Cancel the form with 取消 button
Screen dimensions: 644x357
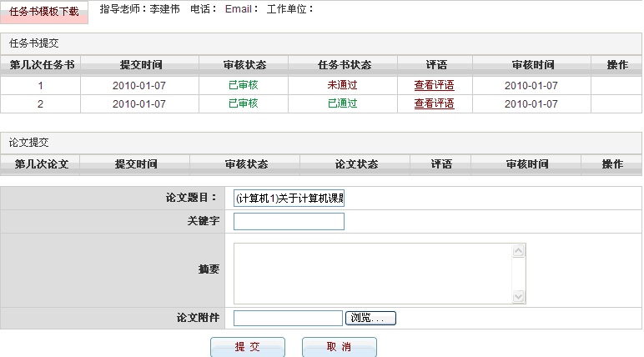[x=339, y=347]
